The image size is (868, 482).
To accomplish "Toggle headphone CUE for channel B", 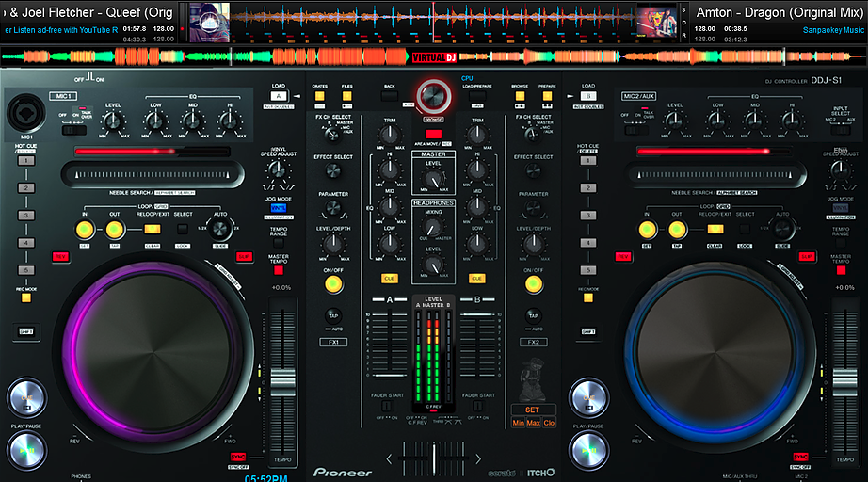I will pos(477,279).
